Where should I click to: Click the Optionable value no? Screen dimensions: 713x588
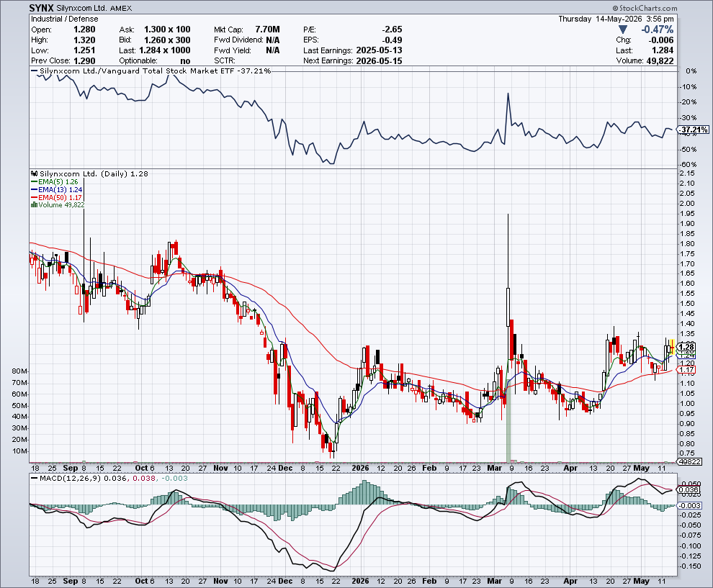tap(186, 61)
